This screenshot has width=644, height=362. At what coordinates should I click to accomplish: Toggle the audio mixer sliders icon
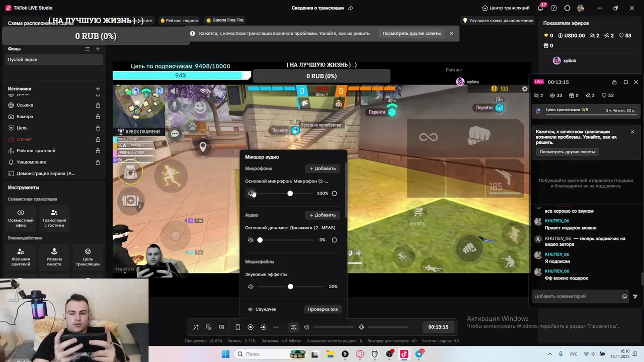click(294, 327)
